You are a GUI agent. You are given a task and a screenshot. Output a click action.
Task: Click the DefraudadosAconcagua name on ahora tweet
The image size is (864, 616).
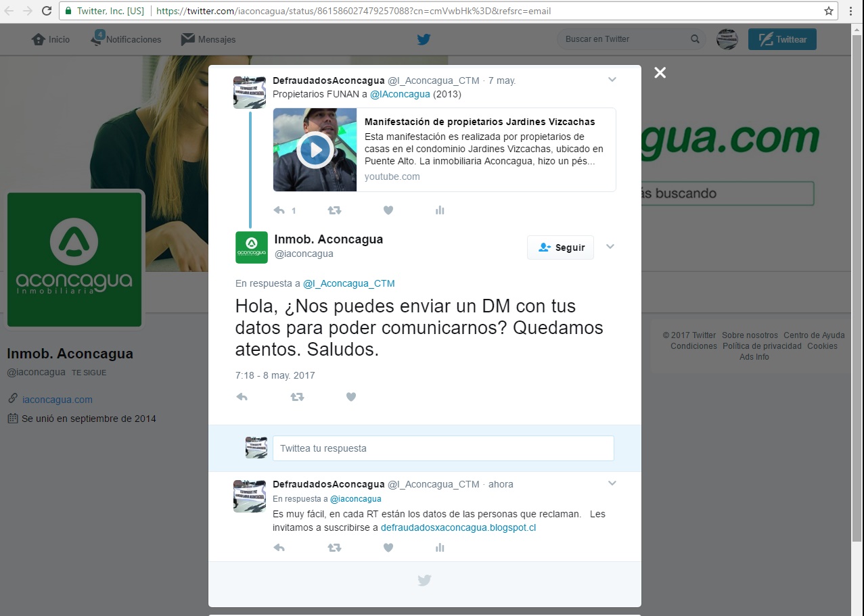click(x=329, y=484)
